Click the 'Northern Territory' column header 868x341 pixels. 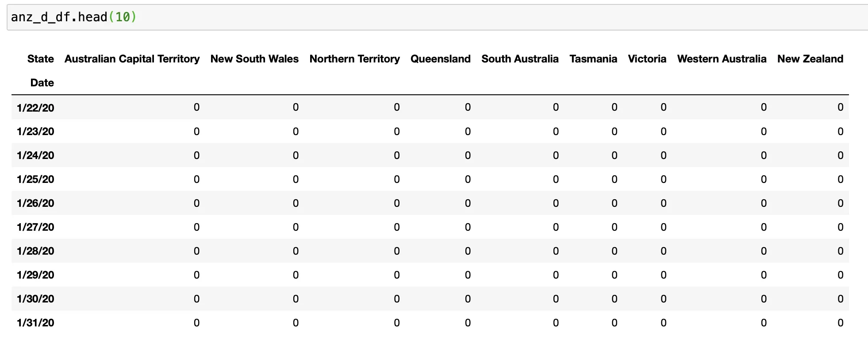point(354,59)
